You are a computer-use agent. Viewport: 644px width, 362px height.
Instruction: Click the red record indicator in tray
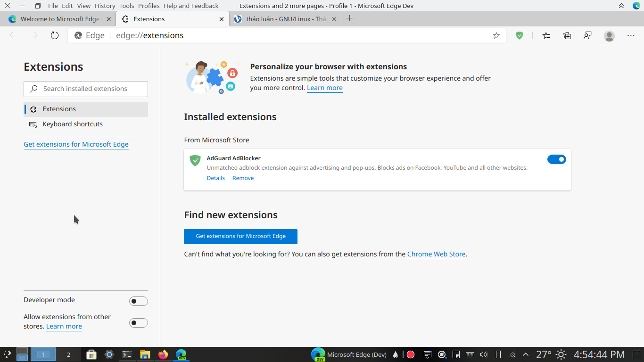tap(411, 354)
